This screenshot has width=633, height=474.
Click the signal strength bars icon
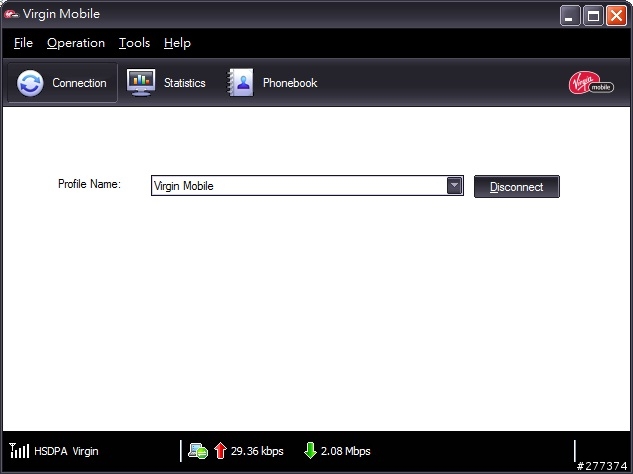pyautogui.click(x=19, y=451)
